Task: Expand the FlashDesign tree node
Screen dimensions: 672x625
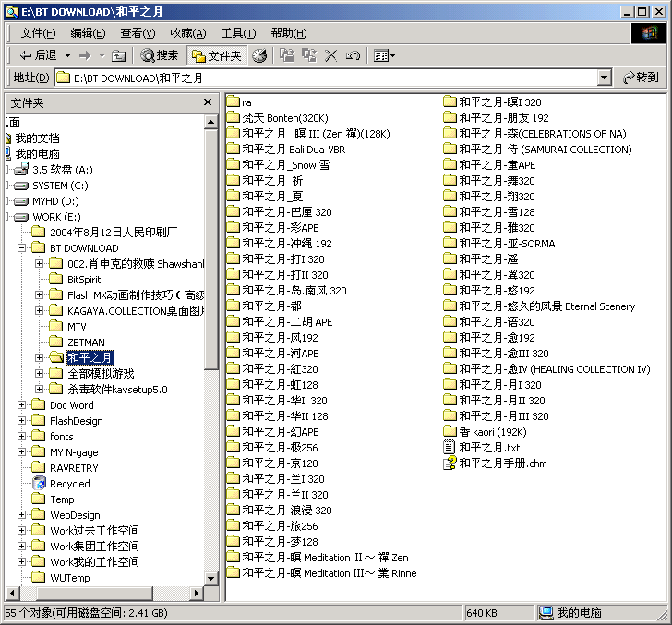Action: pyautogui.click(x=21, y=421)
